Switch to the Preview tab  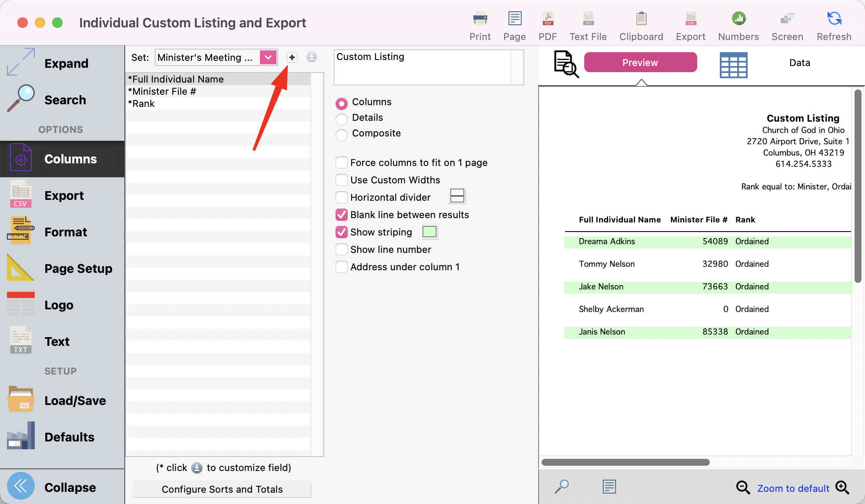[640, 63]
